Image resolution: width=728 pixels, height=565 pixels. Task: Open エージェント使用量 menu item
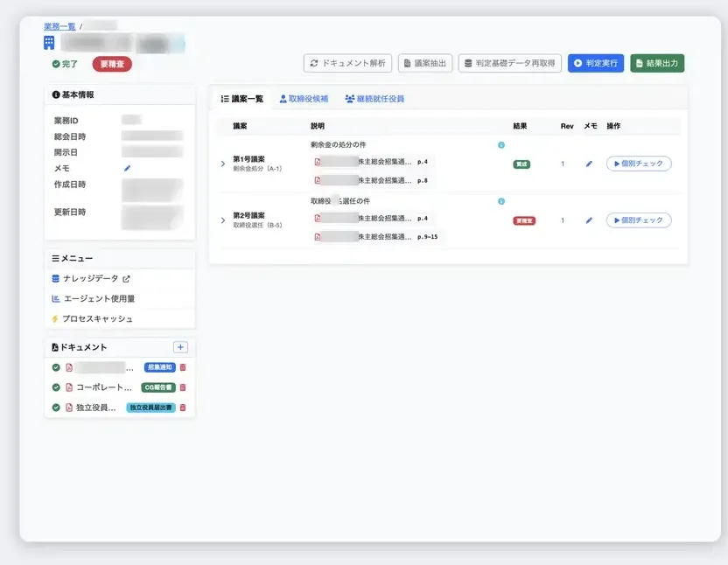coord(93,298)
